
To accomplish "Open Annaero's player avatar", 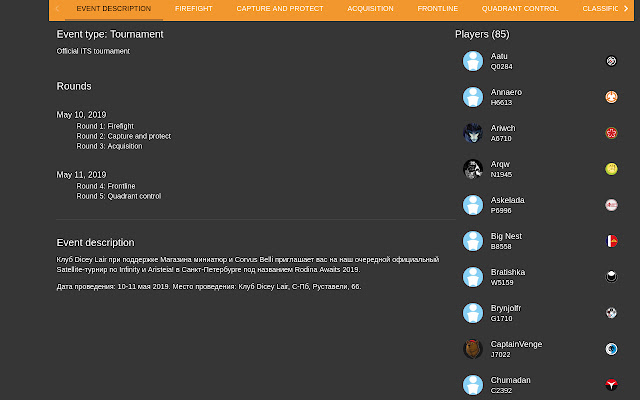I will click(x=473, y=97).
